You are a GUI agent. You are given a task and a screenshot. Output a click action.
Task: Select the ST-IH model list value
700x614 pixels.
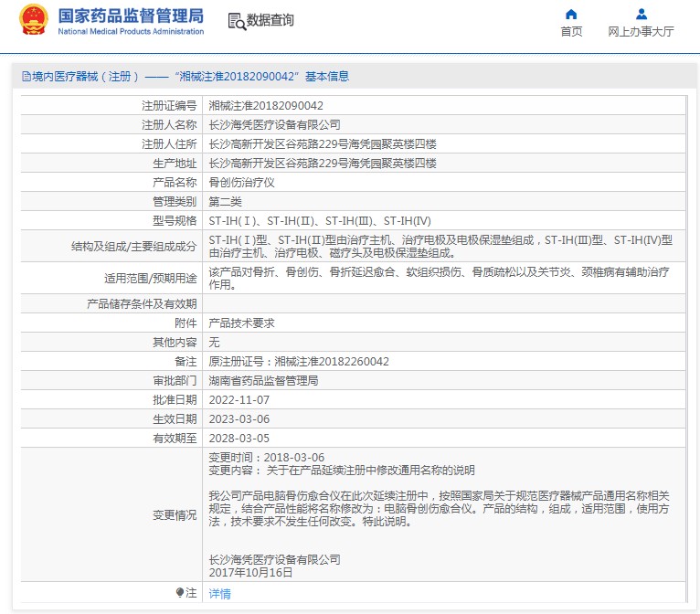[x=320, y=221]
